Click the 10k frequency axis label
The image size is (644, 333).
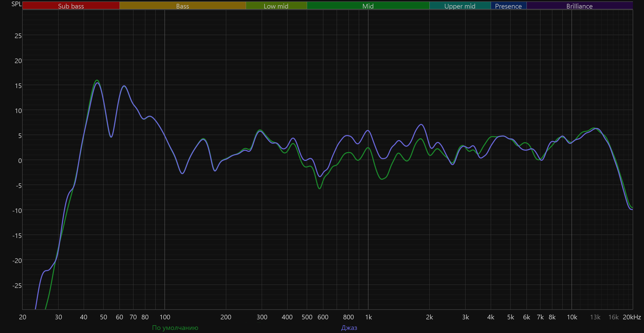[572, 317]
